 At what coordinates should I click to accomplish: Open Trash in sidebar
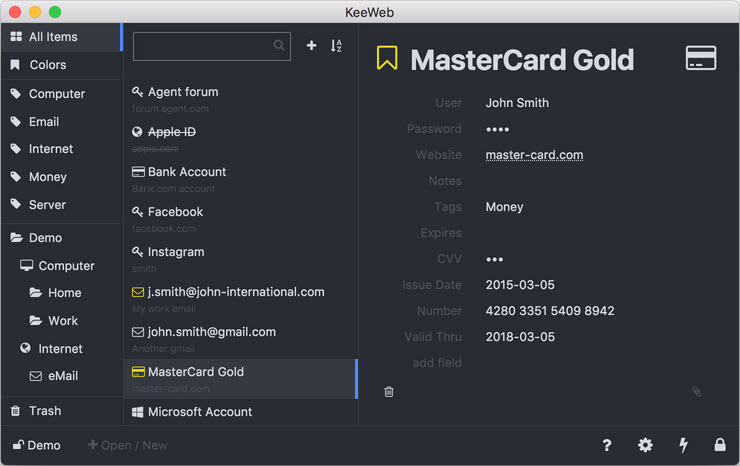coord(61,410)
